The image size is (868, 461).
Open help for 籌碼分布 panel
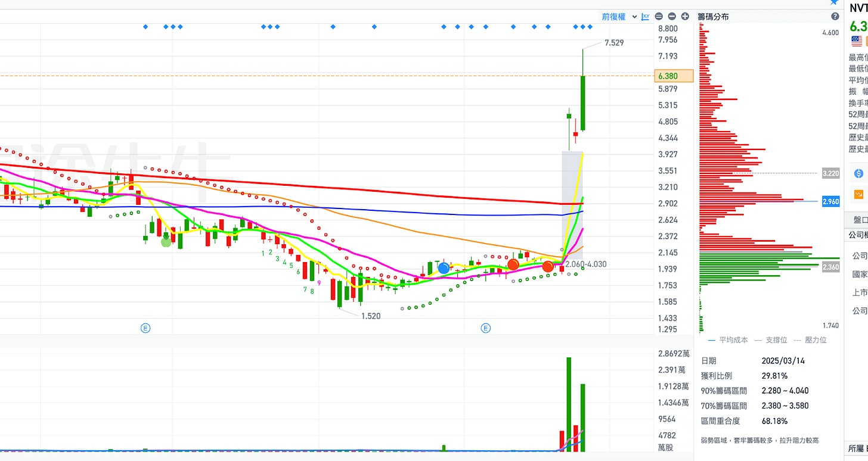[x=835, y=16]
